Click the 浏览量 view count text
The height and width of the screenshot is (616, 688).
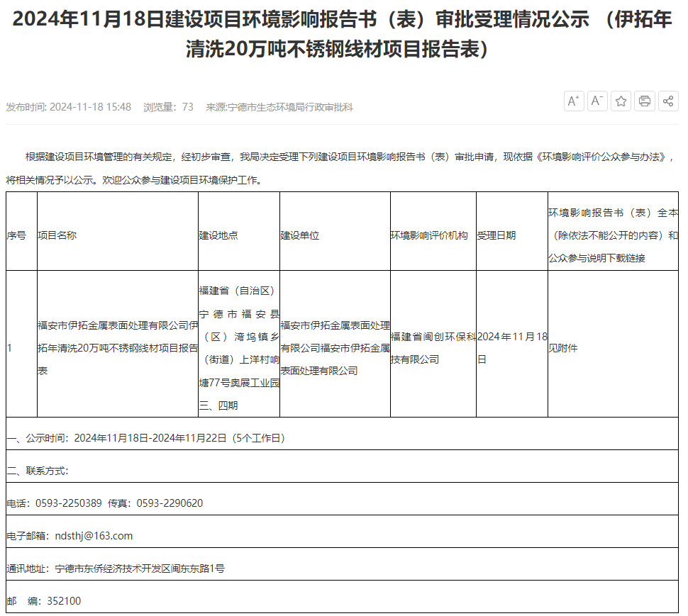[x=168, y=107]
